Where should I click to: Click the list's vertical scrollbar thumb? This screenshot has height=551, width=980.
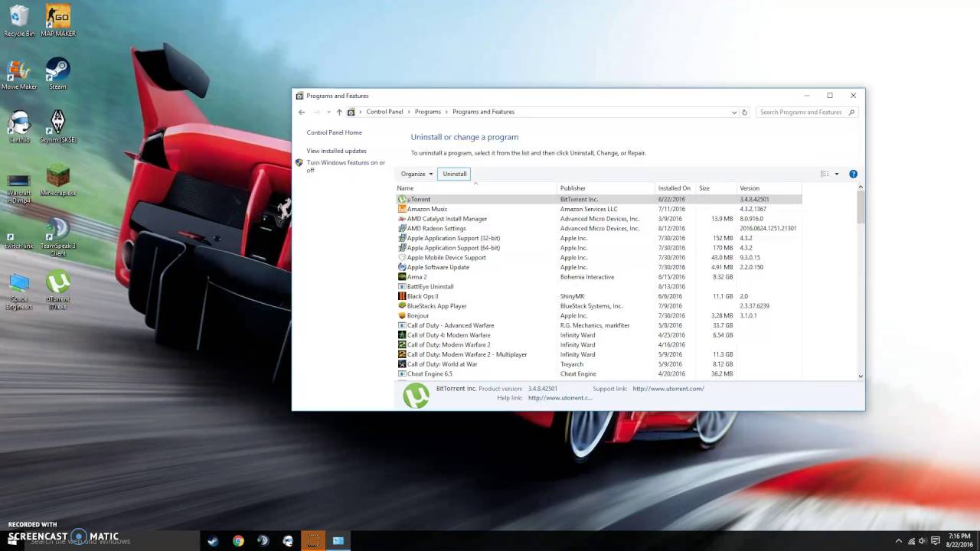861,207
